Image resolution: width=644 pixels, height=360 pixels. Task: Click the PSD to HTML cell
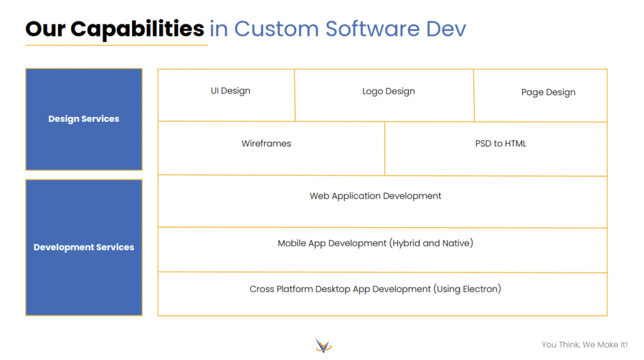click(x=501, y=144)
